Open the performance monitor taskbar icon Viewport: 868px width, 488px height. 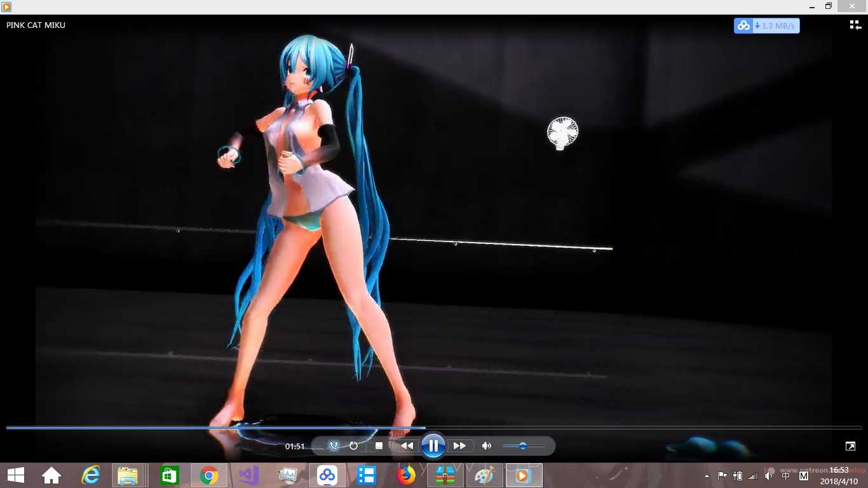tap(288, 475)
